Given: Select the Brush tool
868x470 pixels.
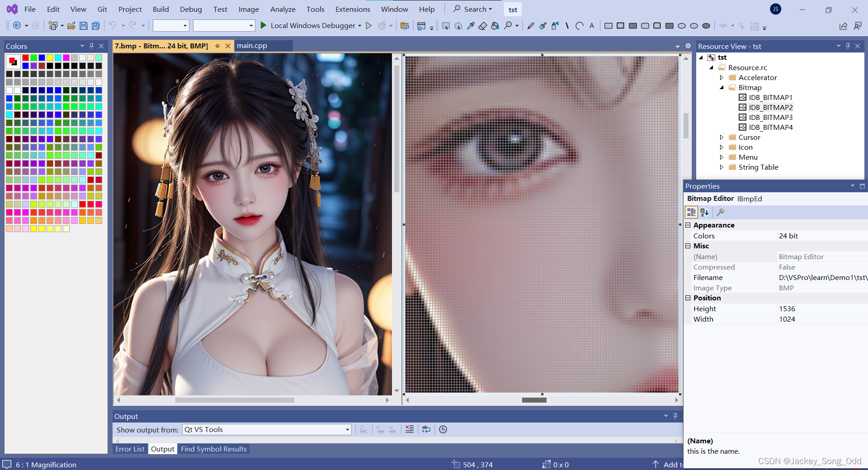Looking at the screenshot, I should pyautogui.click(x=543, y=26).
